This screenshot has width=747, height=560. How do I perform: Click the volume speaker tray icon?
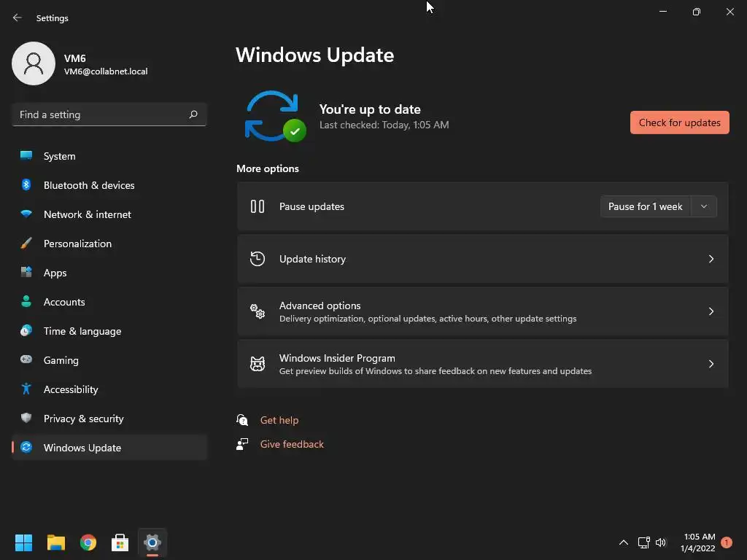pyautogui.click(x=661, y=542)
